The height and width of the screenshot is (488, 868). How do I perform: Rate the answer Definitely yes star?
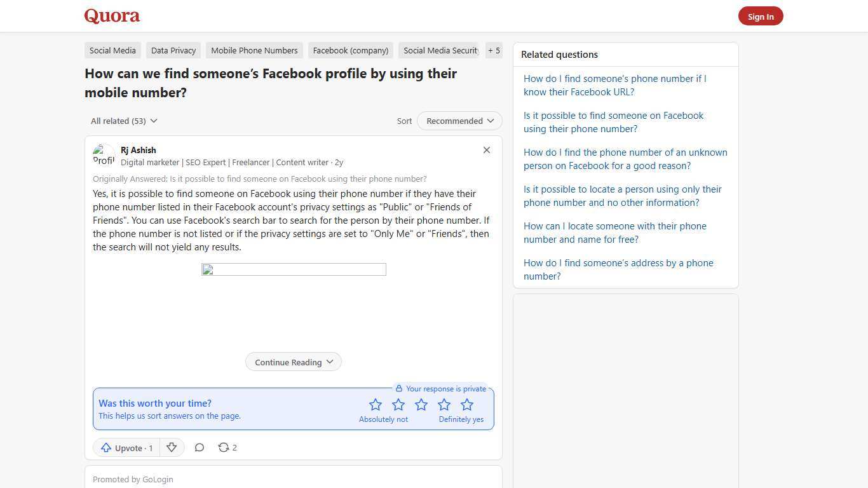point(467,404)
